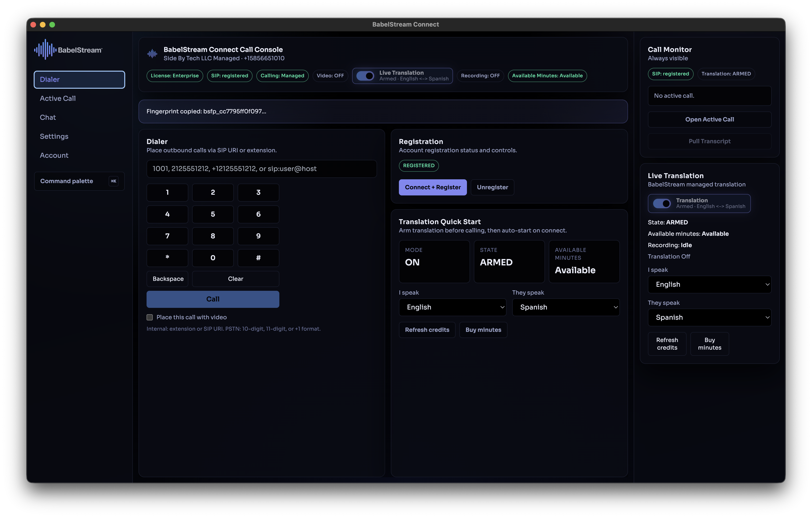Click the Connect + Register button
Image resolution: width=812 pixels, height=518 pixels.
pyautogui.click(x=433, y=187)
